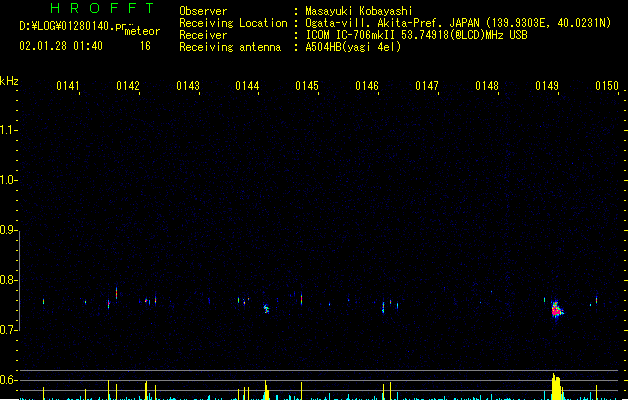The height and width of the screenshot is (400, 629).
Task: Click the 'Observer' field label
Action: 203,11
